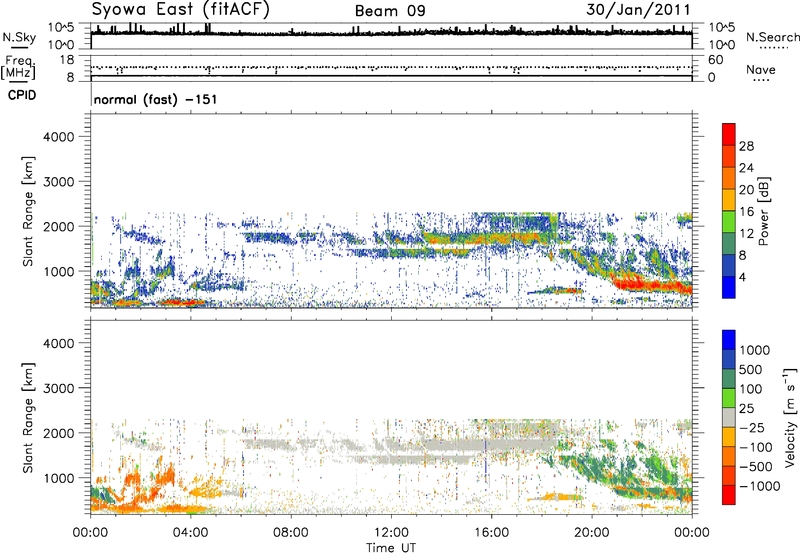Screen dimensions: 800x554
Task: Click the "-500" tick on velocity colorbar
Action: [x=755, y=466]
